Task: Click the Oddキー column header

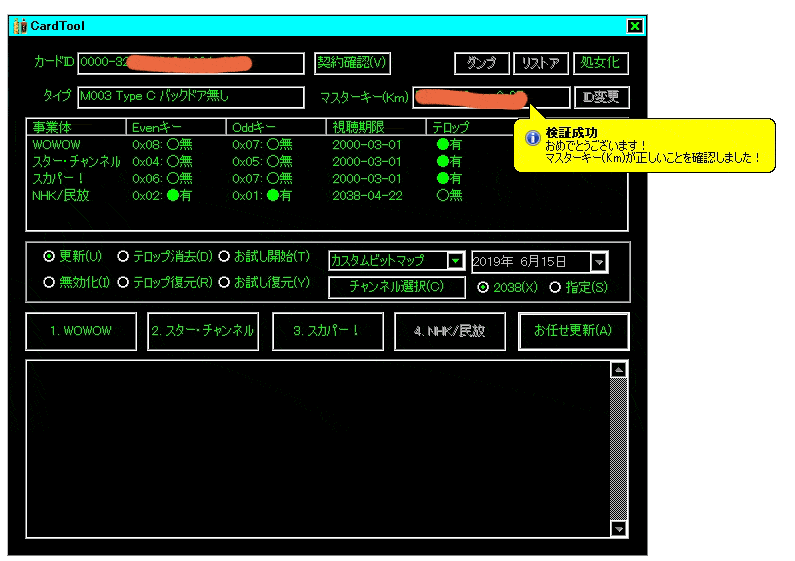Action: point(276,127)
